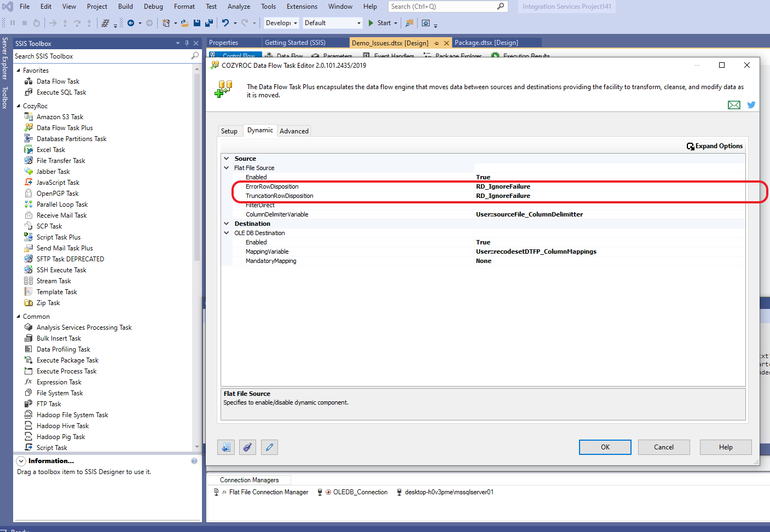Pin the SSIS Toolbox panel
770x532 pixels.
pyautogui.click(x=187, y=43)
